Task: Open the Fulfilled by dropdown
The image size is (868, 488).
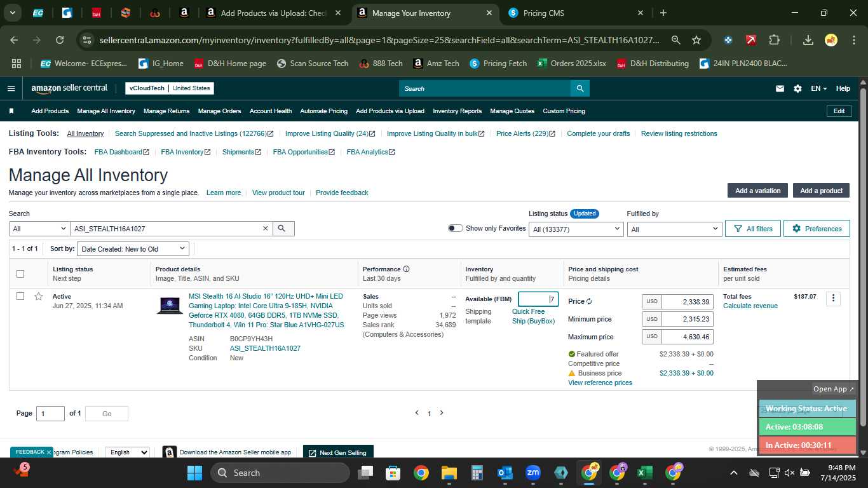Action: (x=674, y=229)
